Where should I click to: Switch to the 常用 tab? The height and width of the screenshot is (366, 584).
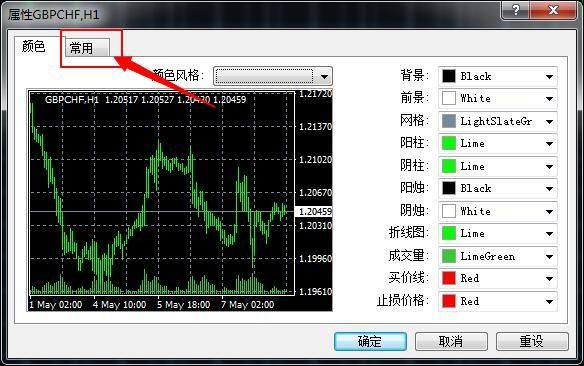pyautogui.click(x=87, y=48)
